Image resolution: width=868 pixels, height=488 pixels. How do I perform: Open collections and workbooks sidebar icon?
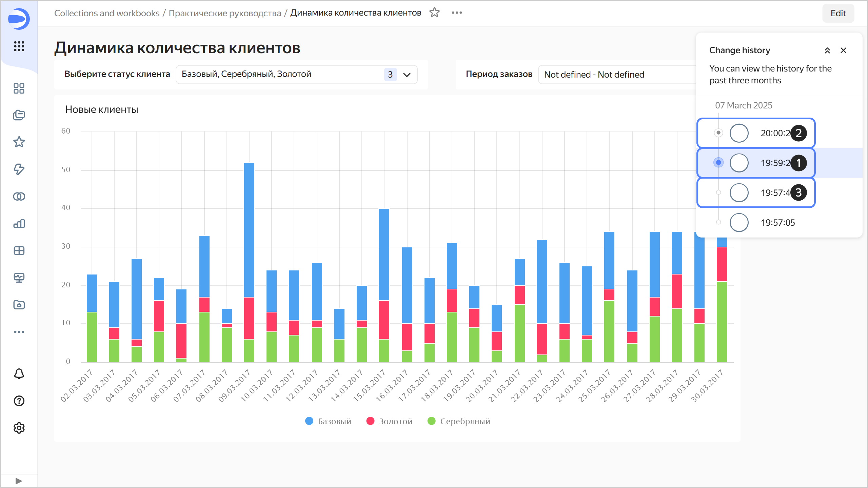[19, 115]
